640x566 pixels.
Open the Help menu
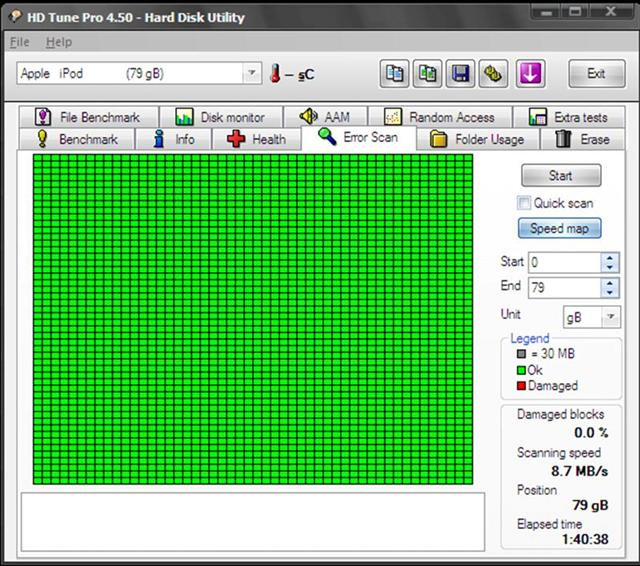point(59,43)
